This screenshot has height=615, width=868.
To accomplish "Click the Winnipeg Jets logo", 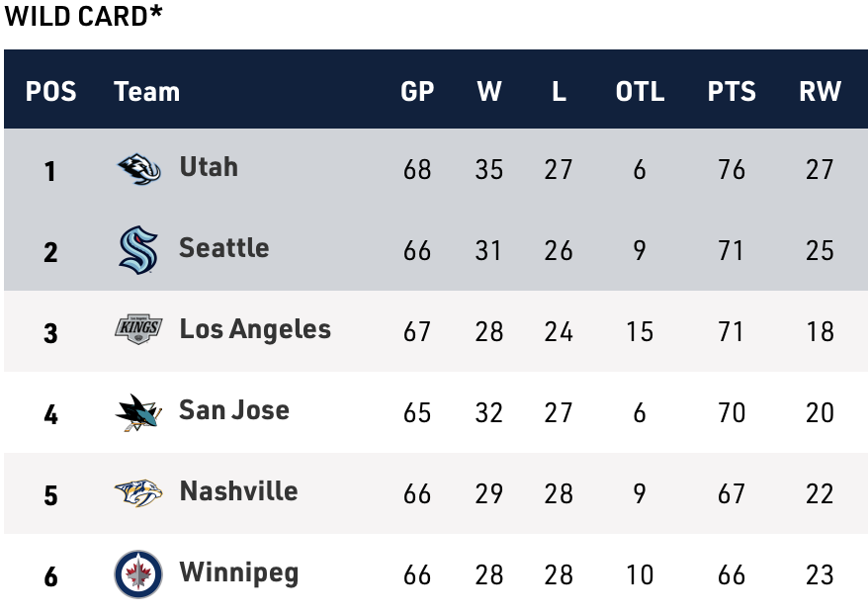I will click(x=138, y=574).
